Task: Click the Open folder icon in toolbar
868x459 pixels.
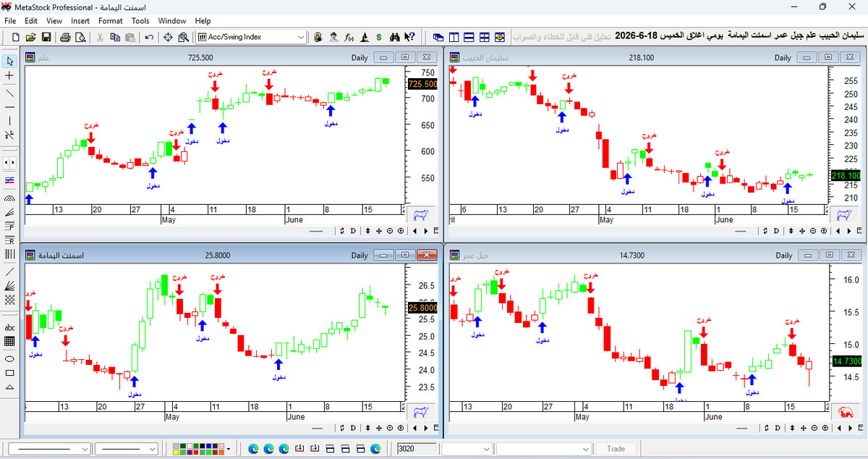Action: click(x=30, y=37)
